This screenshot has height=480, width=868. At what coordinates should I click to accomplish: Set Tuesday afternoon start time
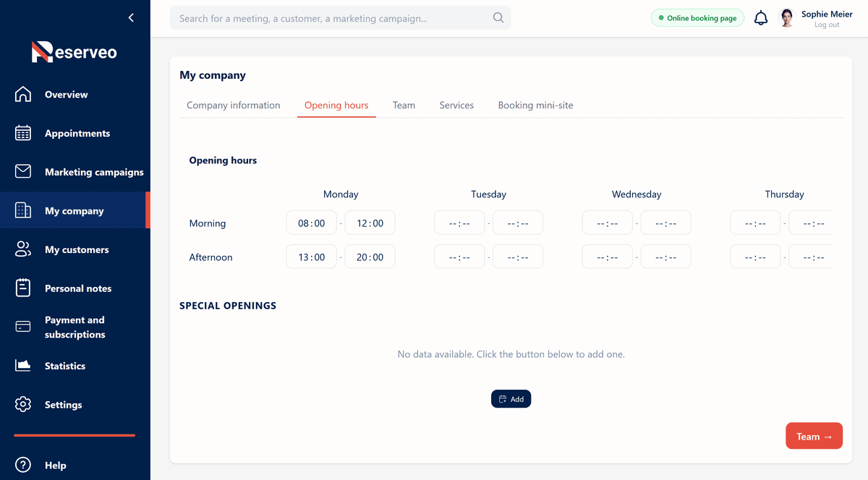click(459, 257)
